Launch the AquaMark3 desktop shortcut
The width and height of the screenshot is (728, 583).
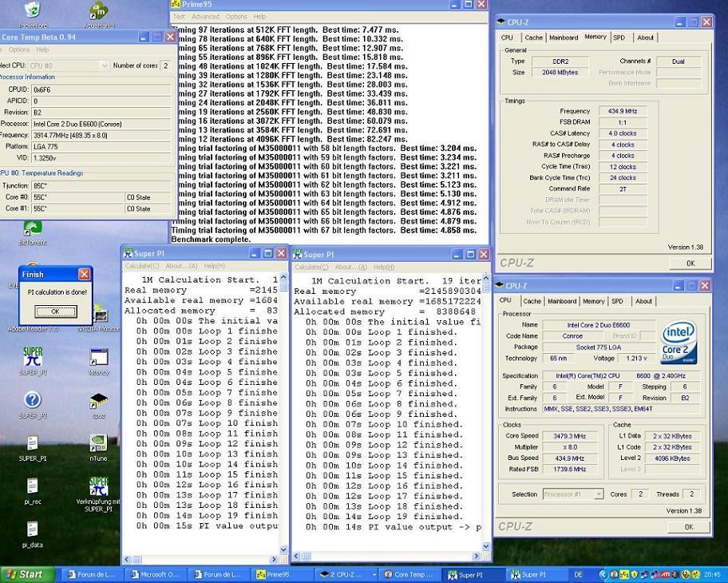[98, 10]
